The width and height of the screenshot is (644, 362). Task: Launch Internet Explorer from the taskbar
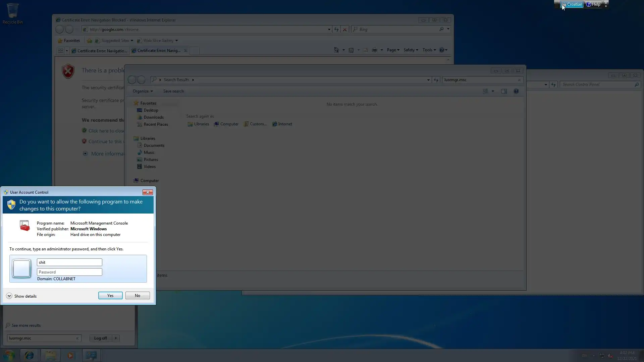click(29, 355)
